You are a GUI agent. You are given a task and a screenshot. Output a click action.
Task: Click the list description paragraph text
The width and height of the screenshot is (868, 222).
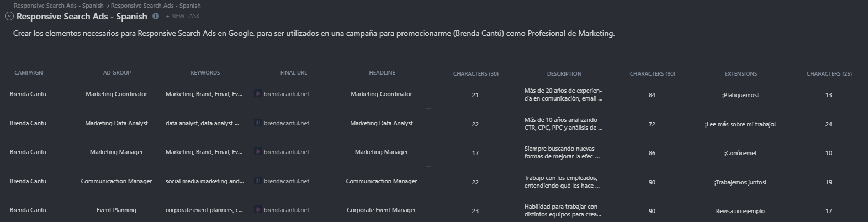coord(314,33)
